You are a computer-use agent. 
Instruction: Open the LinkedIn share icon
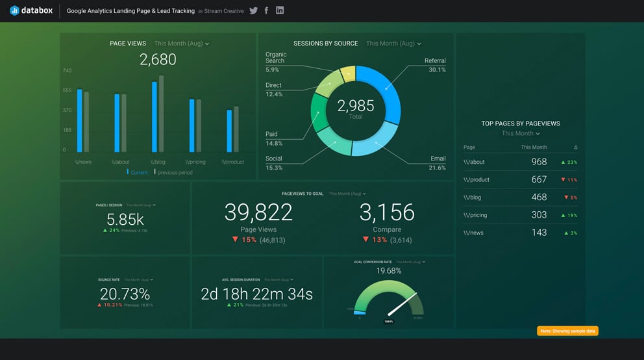[x=280, y=10]
